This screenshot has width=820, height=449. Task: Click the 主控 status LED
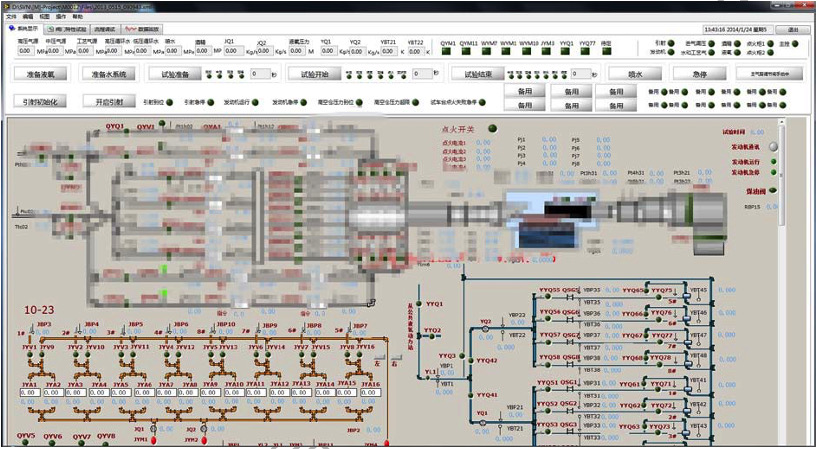pyautogui.click(x=797, y=44)
